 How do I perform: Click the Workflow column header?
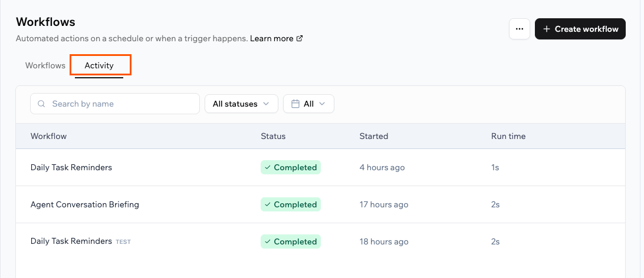click(48, 136)
